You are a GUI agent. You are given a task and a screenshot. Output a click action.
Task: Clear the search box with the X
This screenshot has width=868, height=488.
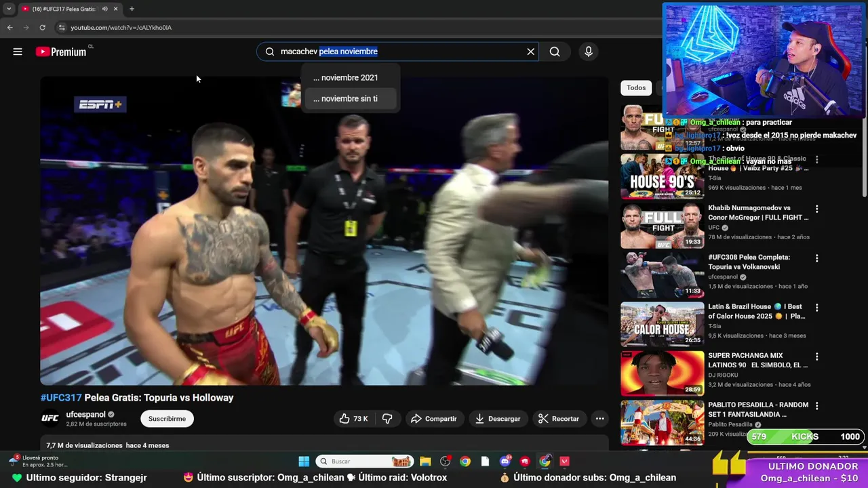[531, 52]
